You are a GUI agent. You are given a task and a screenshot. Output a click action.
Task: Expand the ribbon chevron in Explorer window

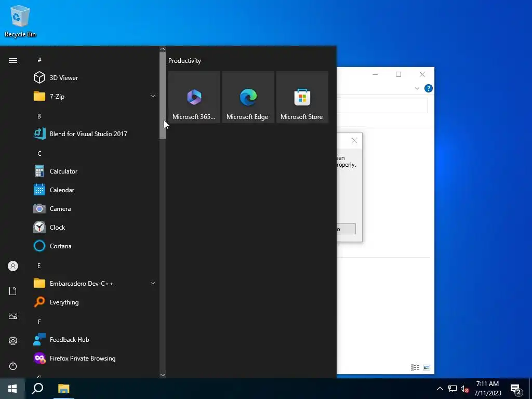click(417, 88)
